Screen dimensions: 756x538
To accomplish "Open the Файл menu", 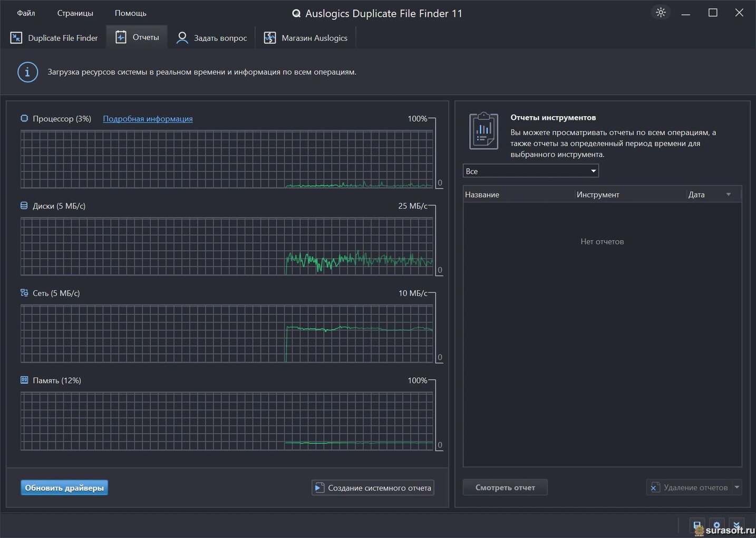I will [26, 13].
